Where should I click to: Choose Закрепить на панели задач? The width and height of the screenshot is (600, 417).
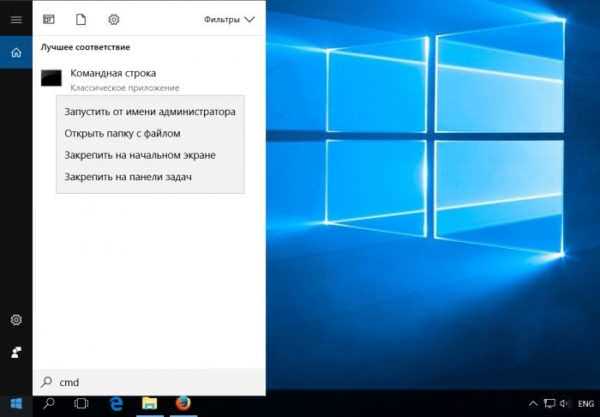pyautogui.click(x=150, y=177)
